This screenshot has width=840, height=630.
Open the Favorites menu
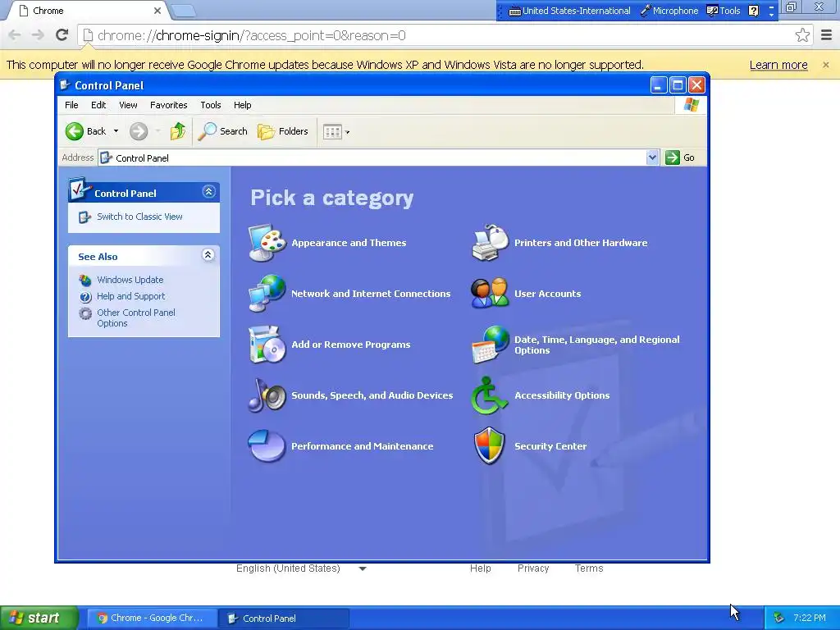click(x=169, y=105)
